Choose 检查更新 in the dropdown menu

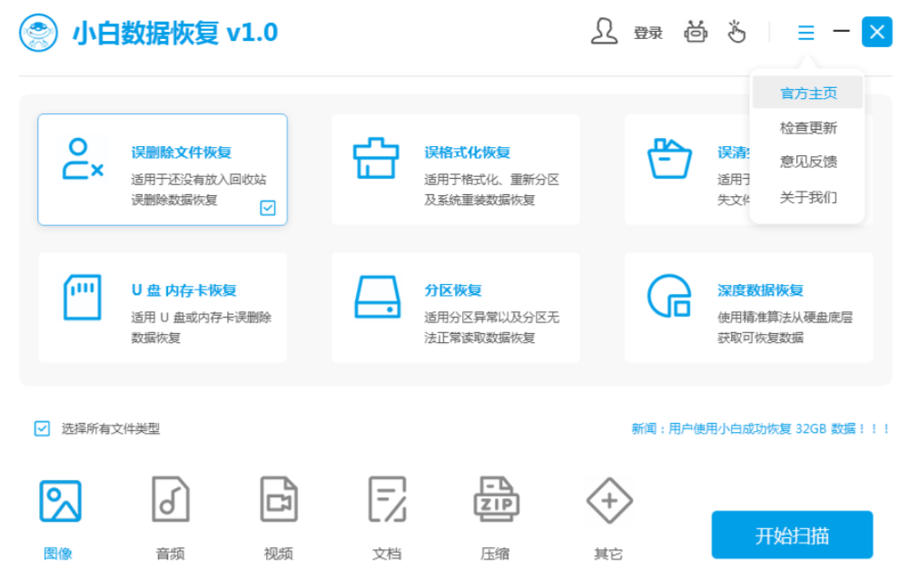tap(808, 128)
